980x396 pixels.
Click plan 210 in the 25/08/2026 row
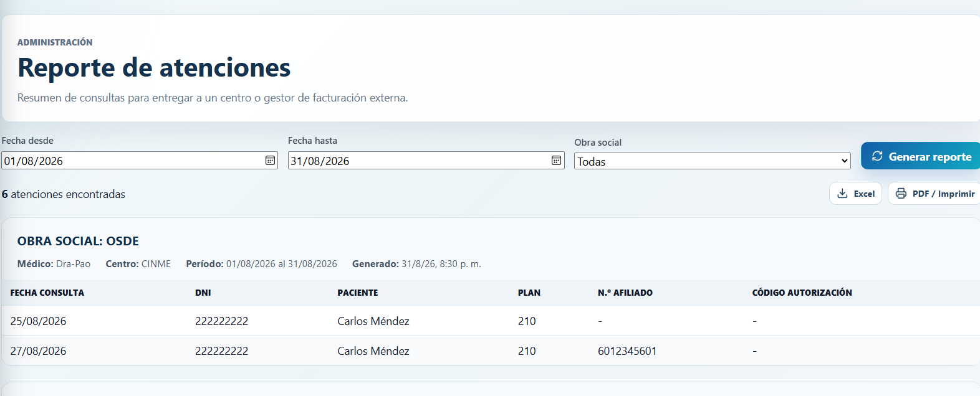pos(527,321)
